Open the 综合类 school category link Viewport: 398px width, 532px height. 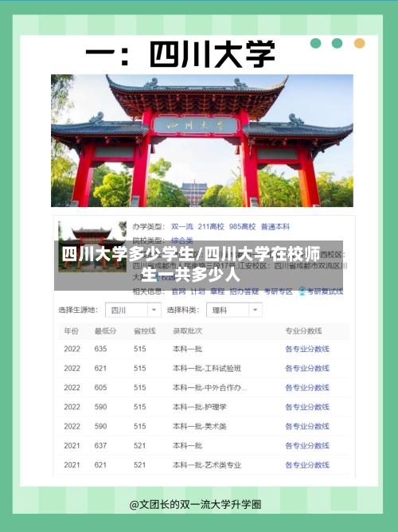[x=182, y=241]
